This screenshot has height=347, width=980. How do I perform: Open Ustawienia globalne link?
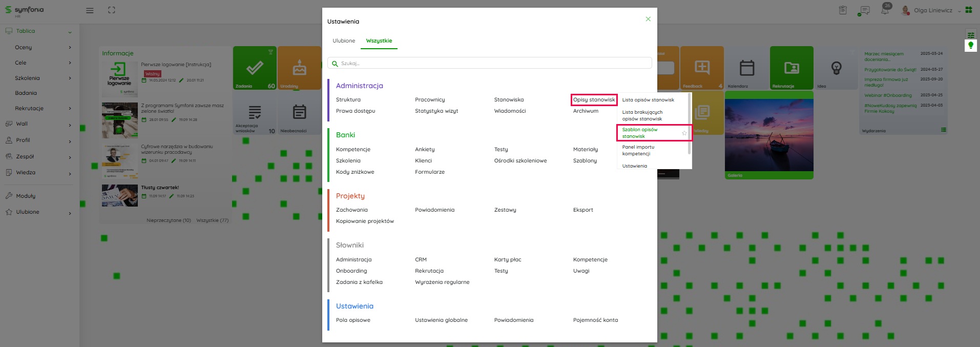[441, 320]
